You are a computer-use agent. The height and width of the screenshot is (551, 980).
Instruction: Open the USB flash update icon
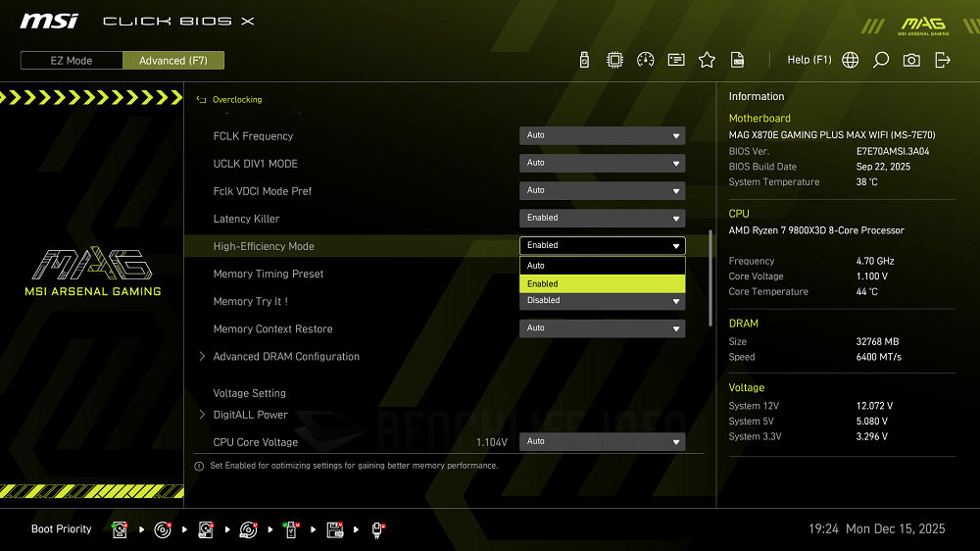(585, 60)
